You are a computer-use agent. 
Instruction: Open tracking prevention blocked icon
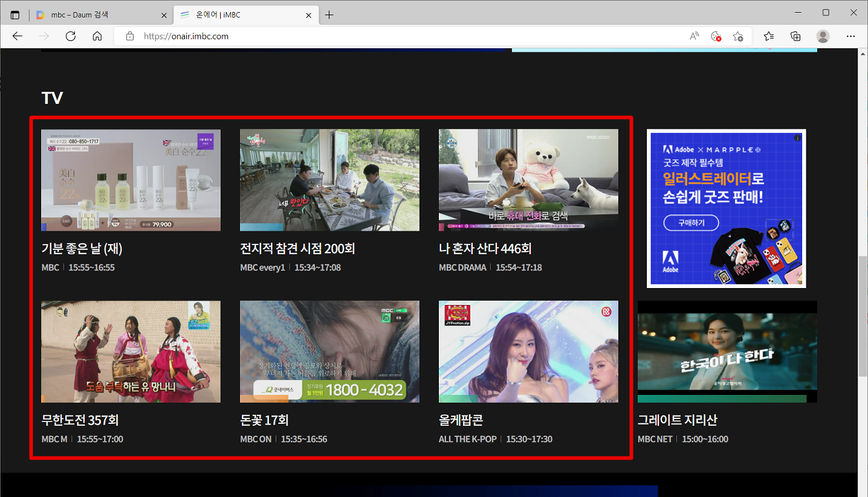(x=716, y=36)
